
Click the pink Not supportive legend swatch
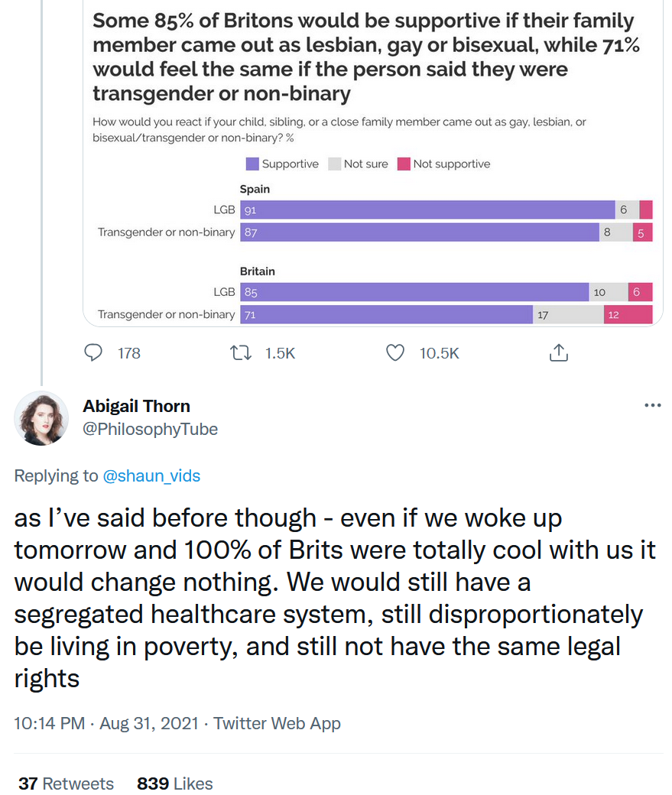click(404, 164)
